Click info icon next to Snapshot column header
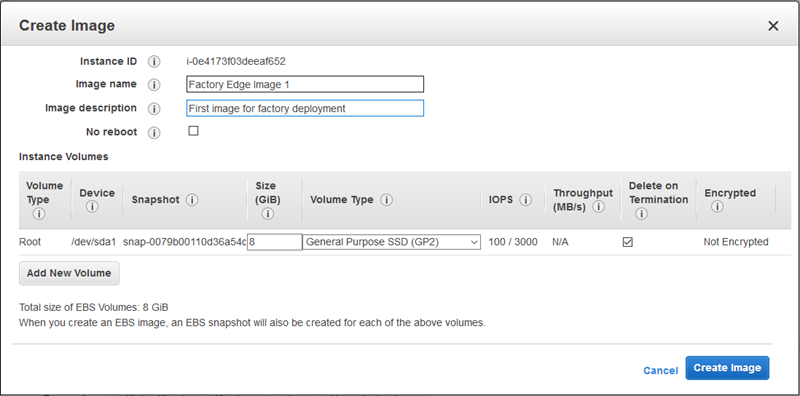This screenshot has width=800, height=396. point(192,200)
